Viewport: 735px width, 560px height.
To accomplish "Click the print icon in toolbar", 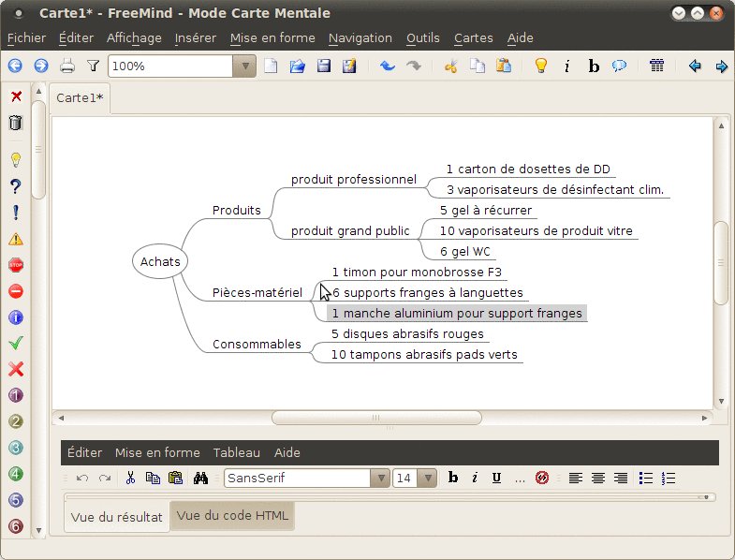I will pos(67,66).
